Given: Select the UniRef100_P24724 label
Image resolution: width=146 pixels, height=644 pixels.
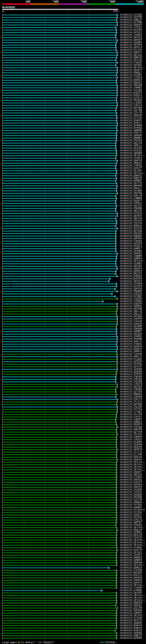Looking at the screenshot, I should [131, 538].
